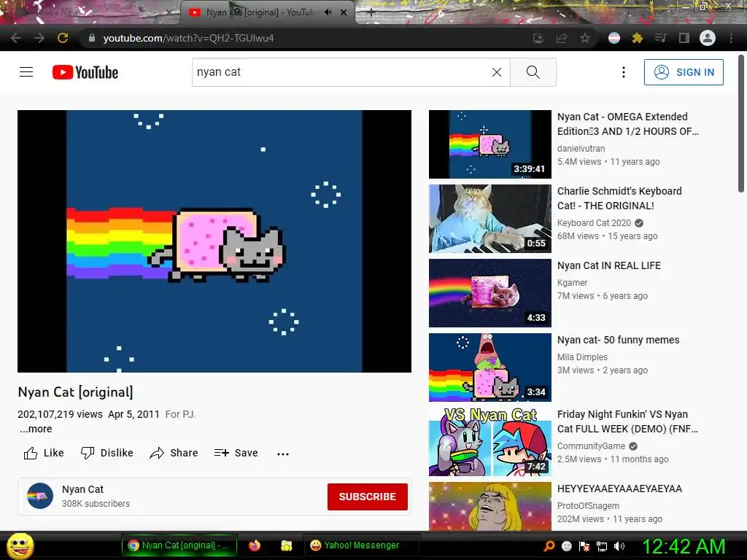Click danielvutran channel name
Viewport: 747px width, 560px height.
tap(581, 149)
